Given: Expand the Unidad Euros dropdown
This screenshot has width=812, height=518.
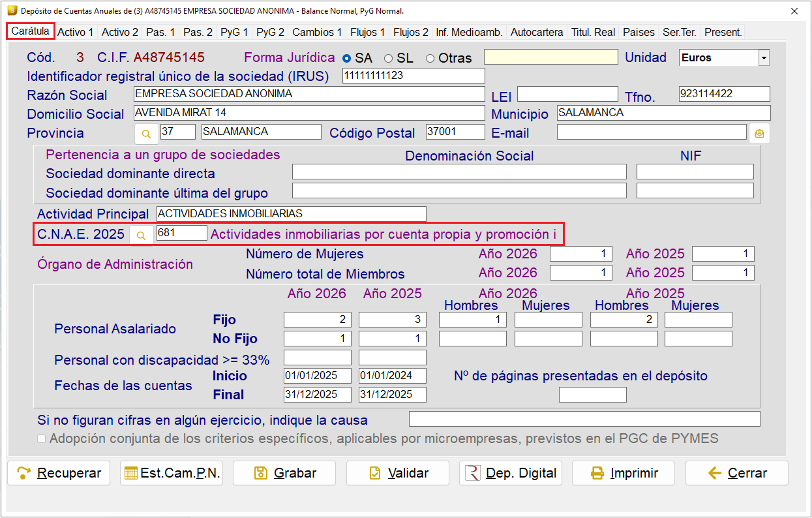Looking at the screenshot, I should [764, 58].
